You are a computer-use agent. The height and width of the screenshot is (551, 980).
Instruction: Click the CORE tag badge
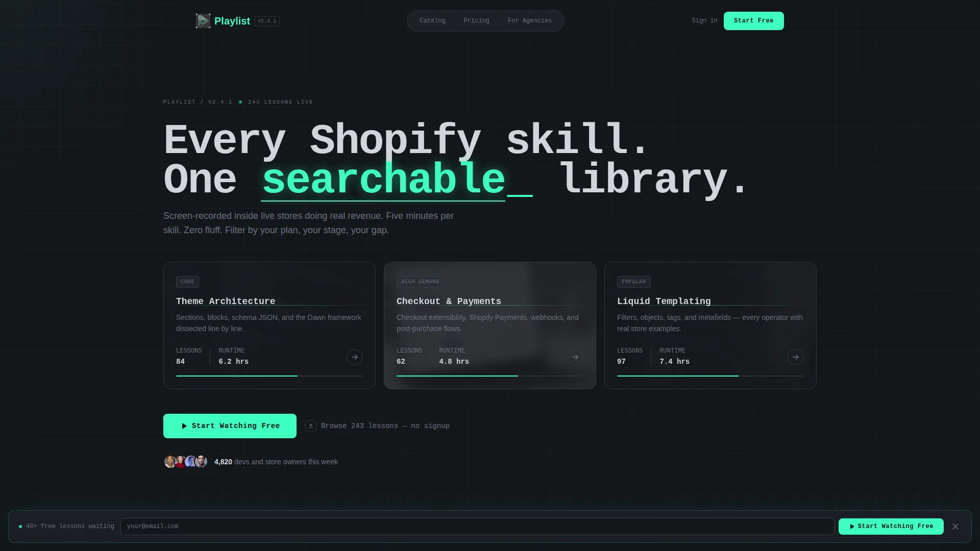(187, 282)
